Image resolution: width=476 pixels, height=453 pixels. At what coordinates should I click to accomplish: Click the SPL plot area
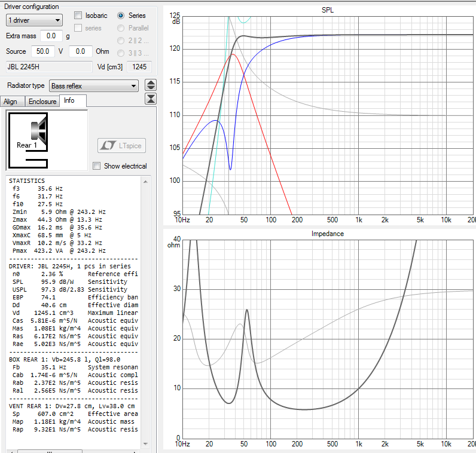tap(328, 115)
